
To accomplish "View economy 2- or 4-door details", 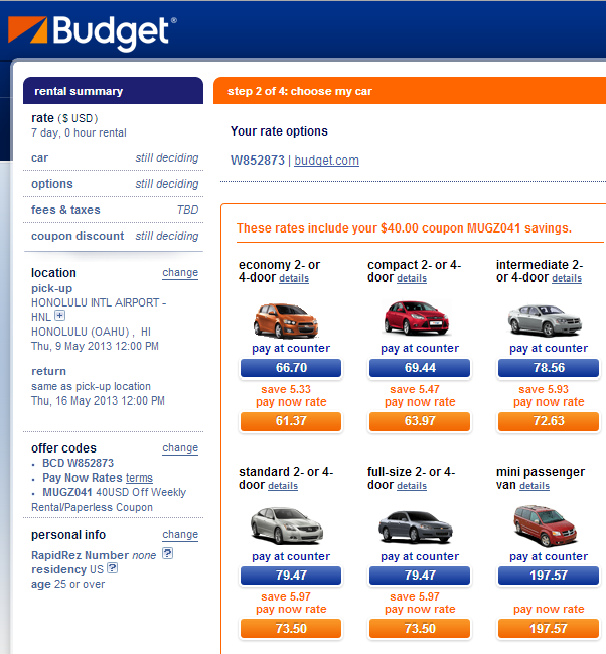I will pos(294,278).
